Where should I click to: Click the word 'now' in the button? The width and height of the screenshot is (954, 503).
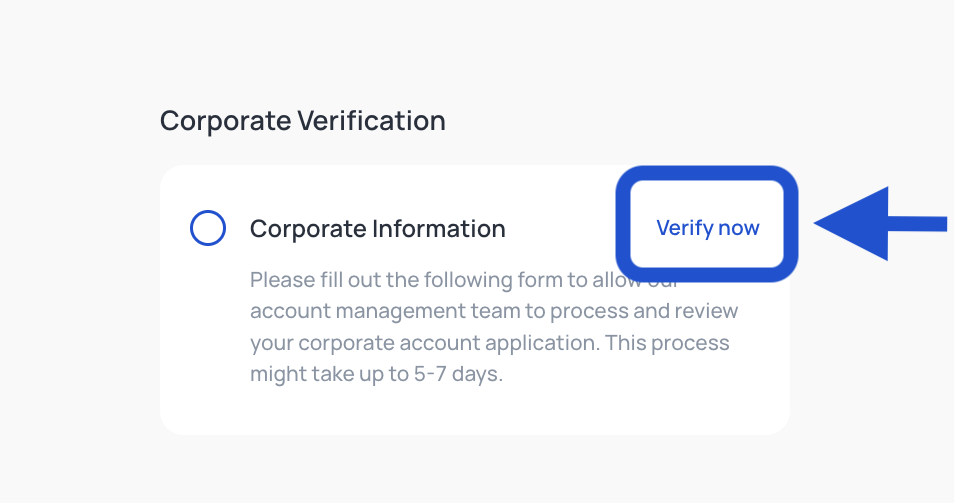(x=739, y=229)
